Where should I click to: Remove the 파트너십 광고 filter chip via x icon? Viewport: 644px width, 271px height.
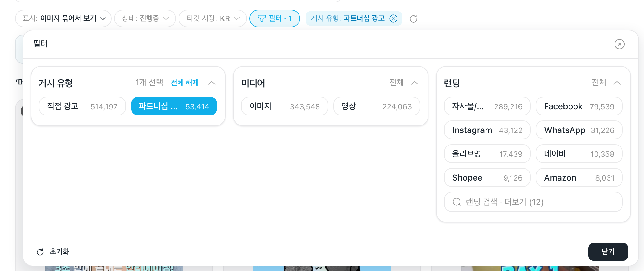pyautogui.click(x=393, y=18)
